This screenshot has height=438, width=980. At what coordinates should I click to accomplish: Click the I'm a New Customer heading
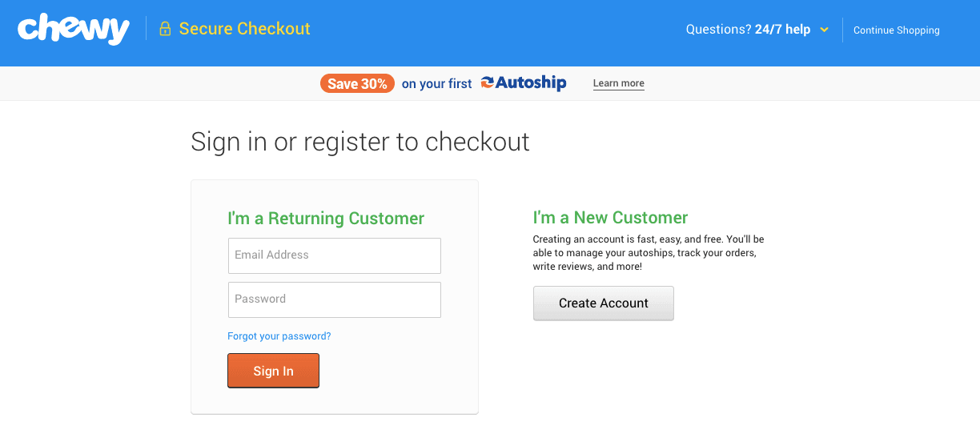(x=610, y=218)
